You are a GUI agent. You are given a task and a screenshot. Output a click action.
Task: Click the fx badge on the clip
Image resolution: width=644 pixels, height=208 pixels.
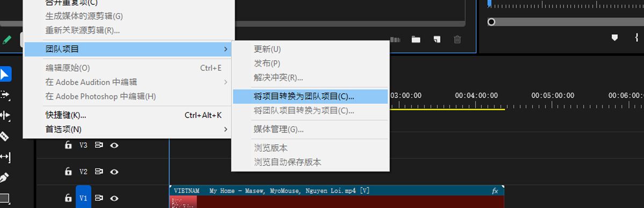495,191
